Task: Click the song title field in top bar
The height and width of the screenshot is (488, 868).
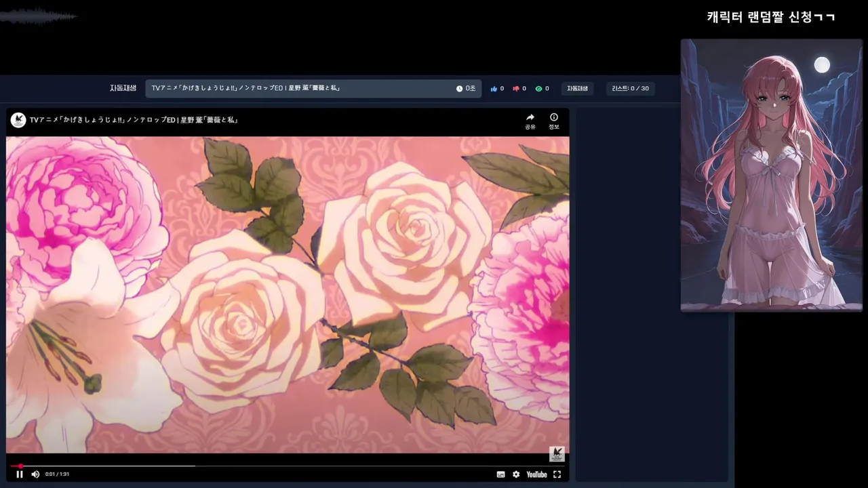Action: click(313, 89)
